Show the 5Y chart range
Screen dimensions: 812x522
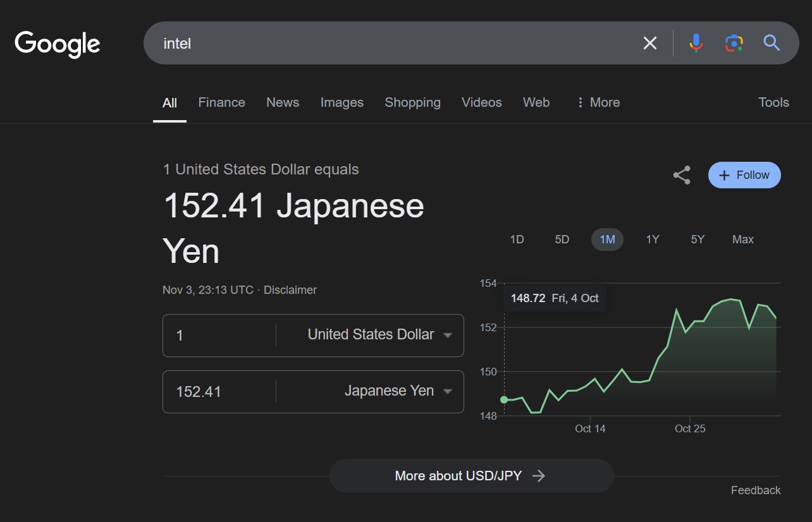click(x=697, y=240)
